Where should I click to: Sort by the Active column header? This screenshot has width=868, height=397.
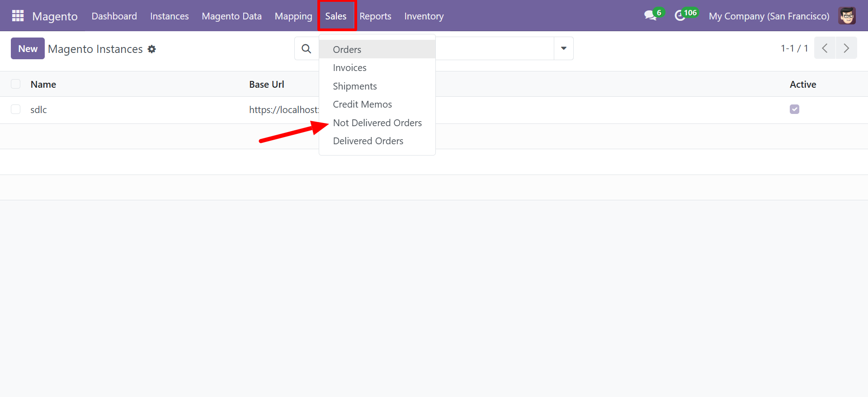(803, 84)
